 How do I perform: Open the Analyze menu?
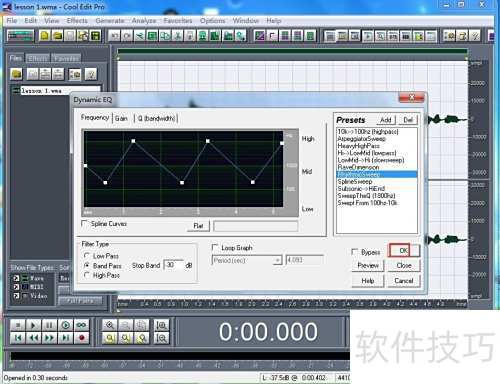click(144, 21)
